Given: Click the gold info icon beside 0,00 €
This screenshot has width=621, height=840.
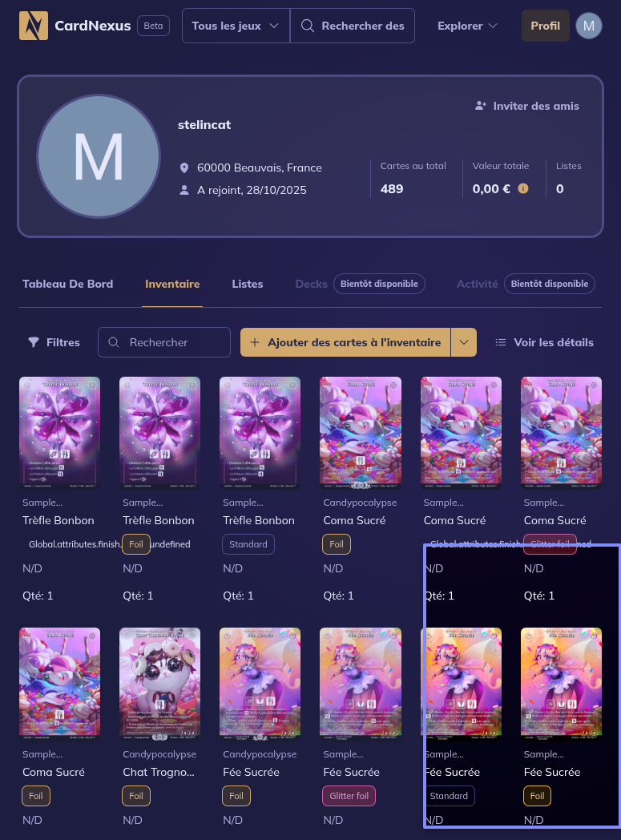Looking at the screenshot, I should pos(523,188).
